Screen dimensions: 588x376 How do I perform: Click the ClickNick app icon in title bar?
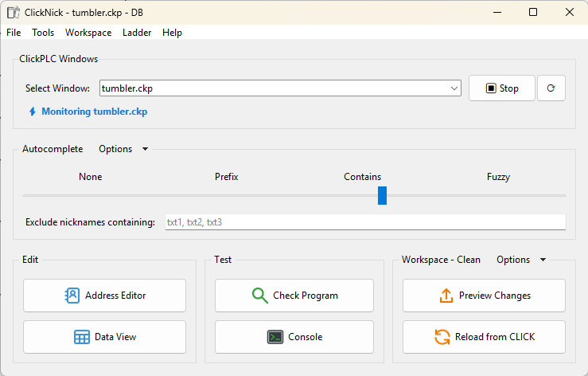pos(13,13)
